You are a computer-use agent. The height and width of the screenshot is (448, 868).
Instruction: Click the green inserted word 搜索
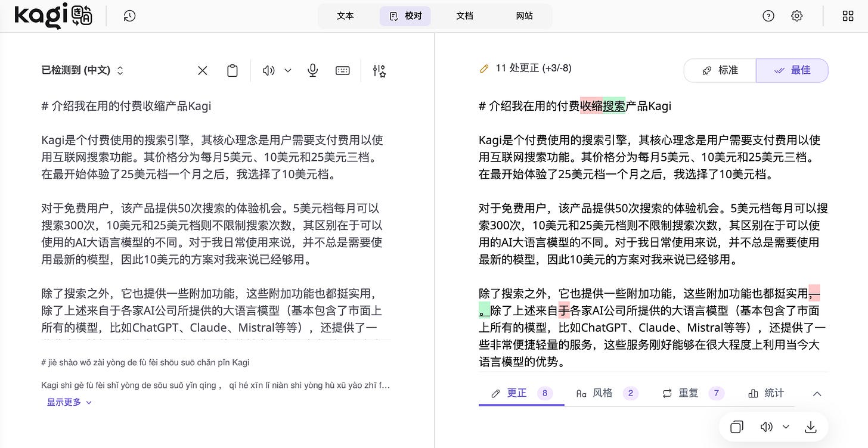pos(614,106)
